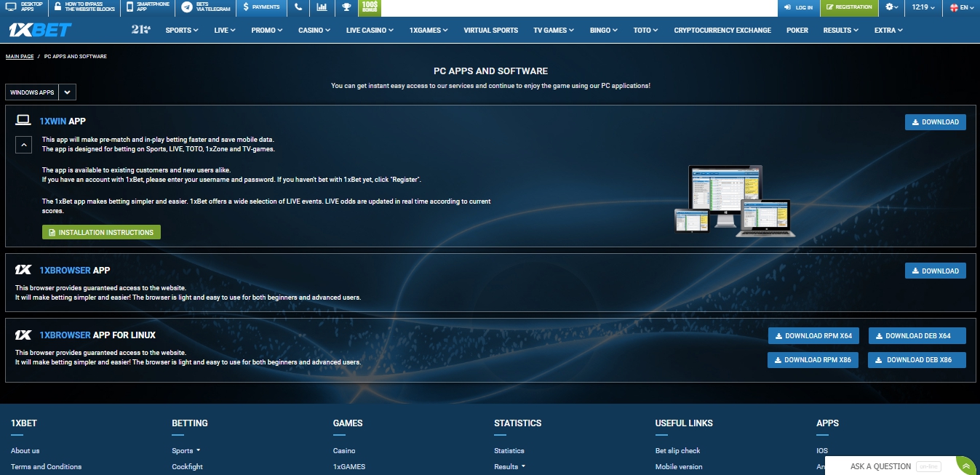The image size is (980, 475).
Task: Open the Results menu in navigation bar
Action: point(840,31)
